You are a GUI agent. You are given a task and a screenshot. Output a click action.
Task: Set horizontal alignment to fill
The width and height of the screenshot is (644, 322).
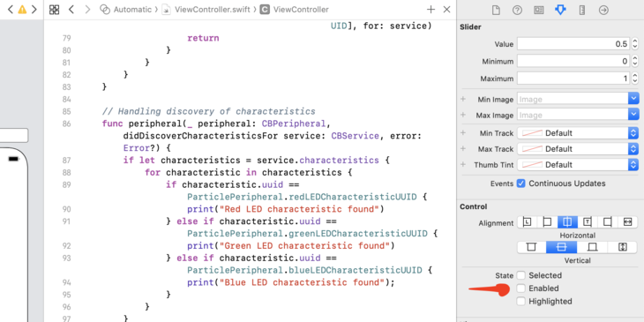(x=627, y=222)
